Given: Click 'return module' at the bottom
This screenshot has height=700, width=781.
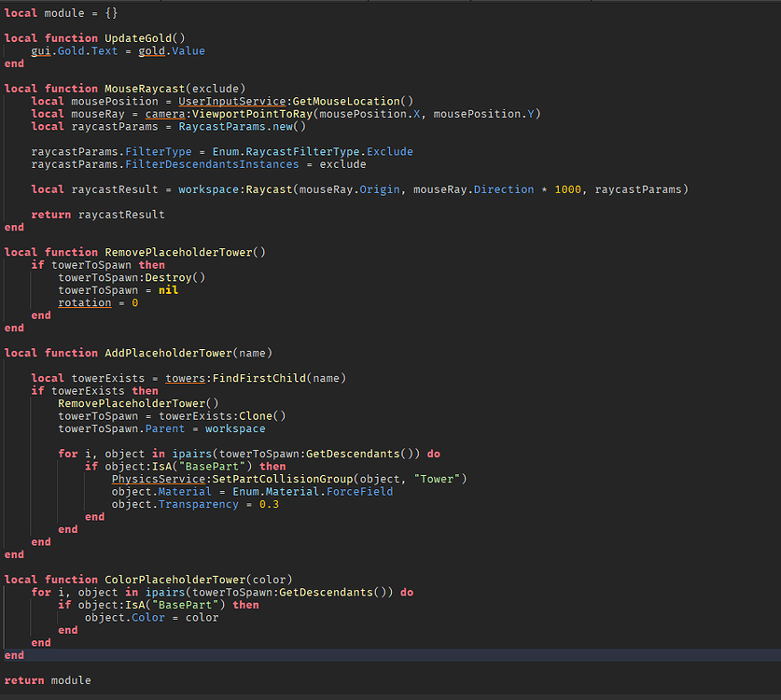Looking at the screenshot, I should [48, 680].
